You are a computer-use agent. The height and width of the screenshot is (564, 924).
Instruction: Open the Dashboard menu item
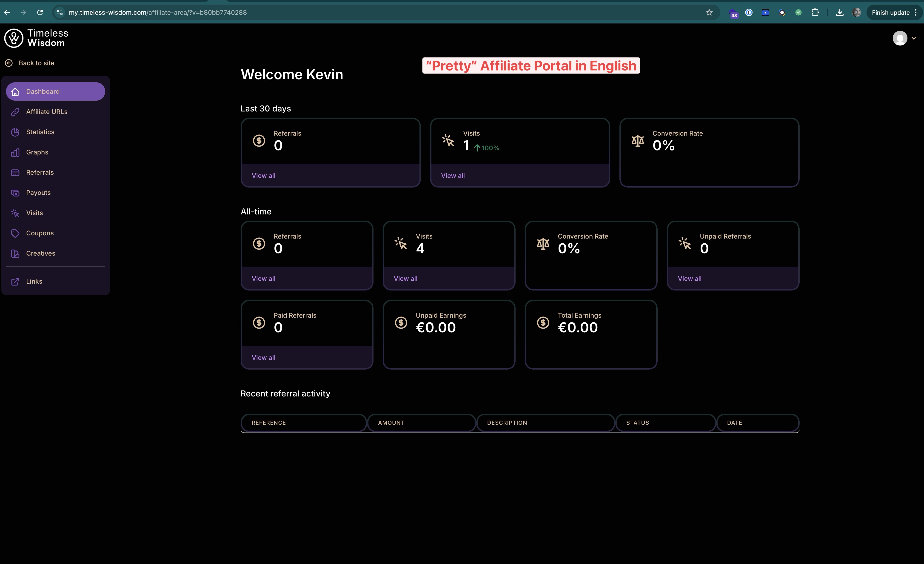click(55, 91)
